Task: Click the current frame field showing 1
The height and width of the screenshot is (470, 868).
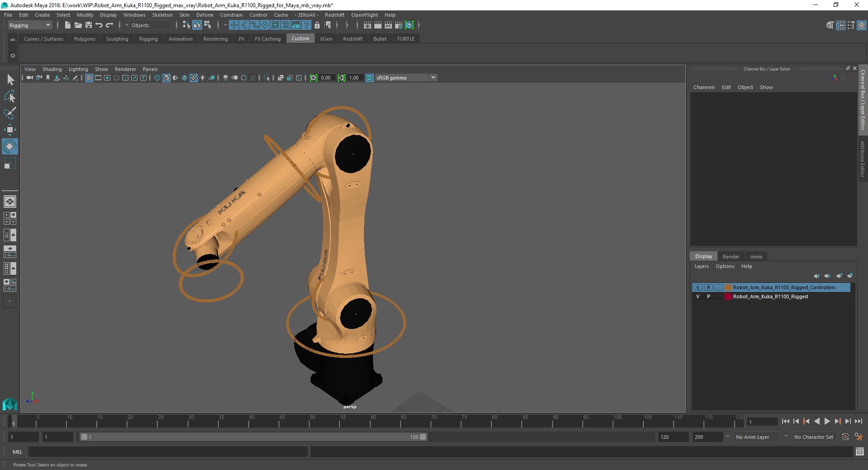Action: pyautogui.click(x=762, y=422)
